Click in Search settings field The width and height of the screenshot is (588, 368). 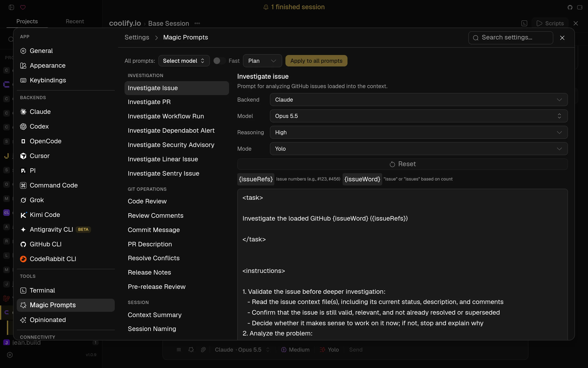[511, 37]
